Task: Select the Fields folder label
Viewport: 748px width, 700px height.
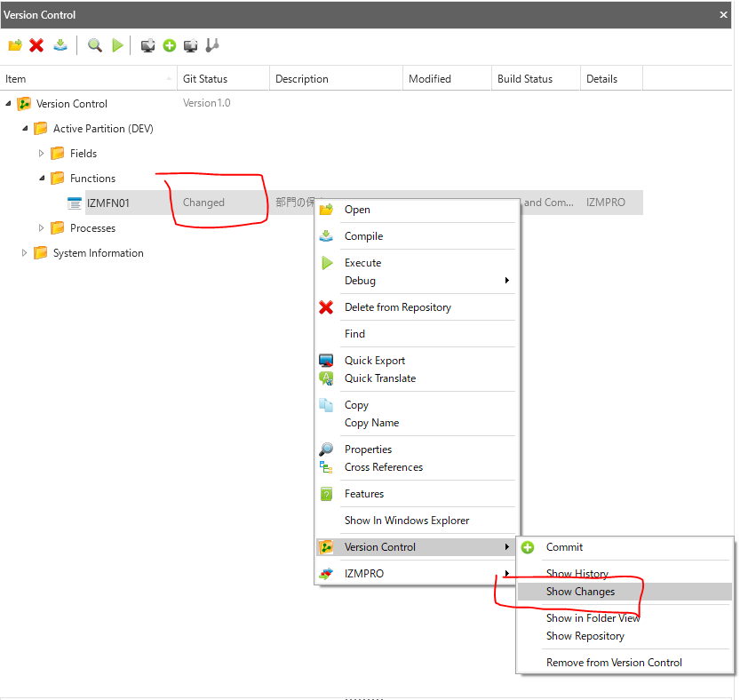Action: (84, 154)
